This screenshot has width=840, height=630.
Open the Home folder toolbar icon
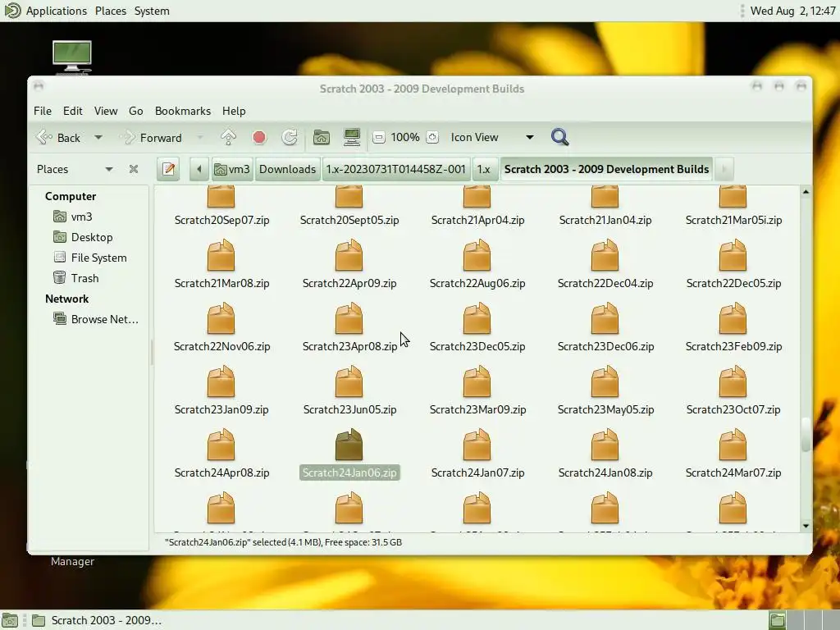click(x=322, y=138)
